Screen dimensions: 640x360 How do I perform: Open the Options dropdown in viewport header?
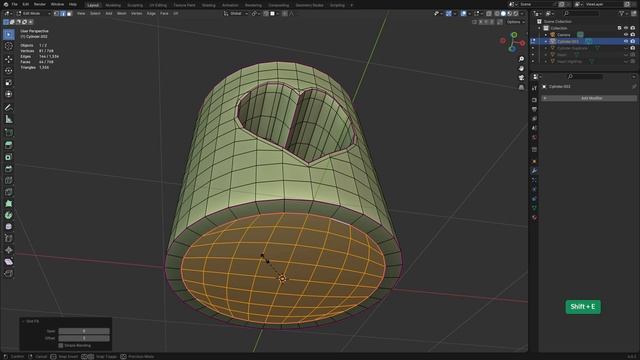515,22
